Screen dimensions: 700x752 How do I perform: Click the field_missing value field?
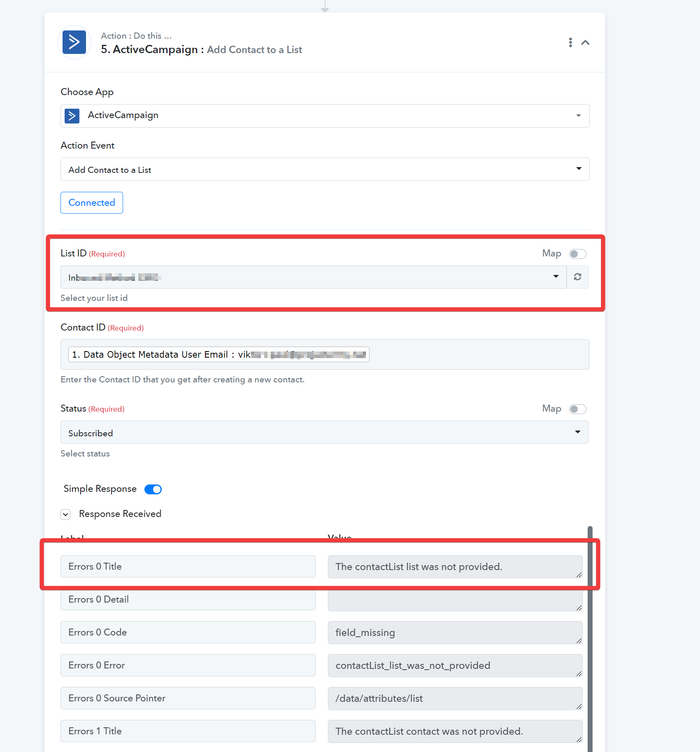(455, 633)
